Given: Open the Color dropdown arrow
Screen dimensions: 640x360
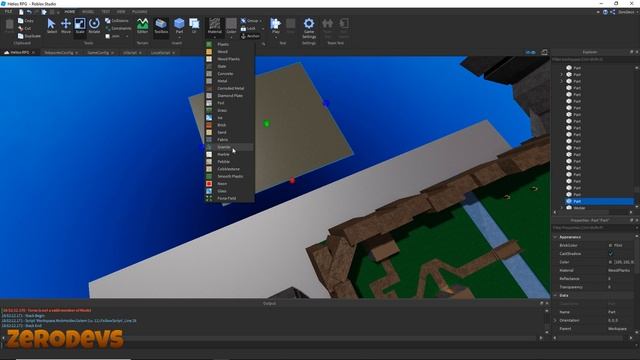Looking at the screenshot, I should pos(231,37).
